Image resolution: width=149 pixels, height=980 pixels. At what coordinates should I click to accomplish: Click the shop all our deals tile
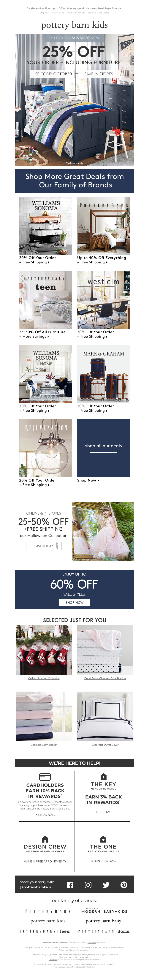(103, 448)
